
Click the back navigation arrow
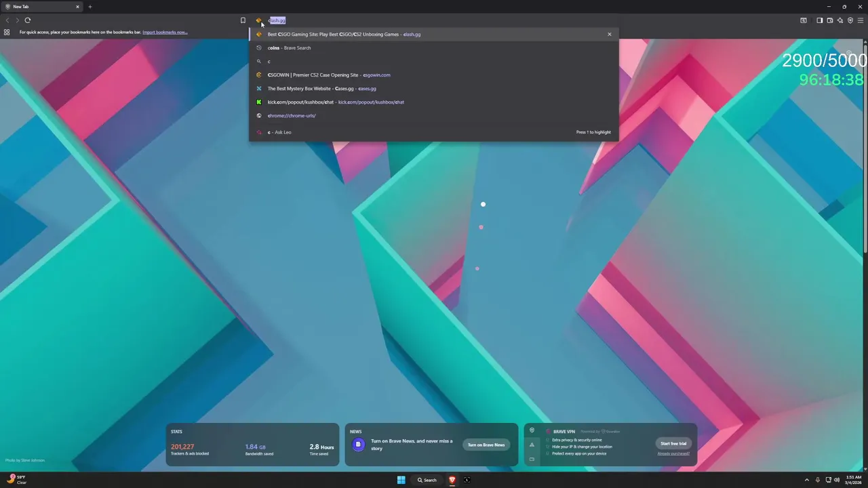click(x=7, y=20)
